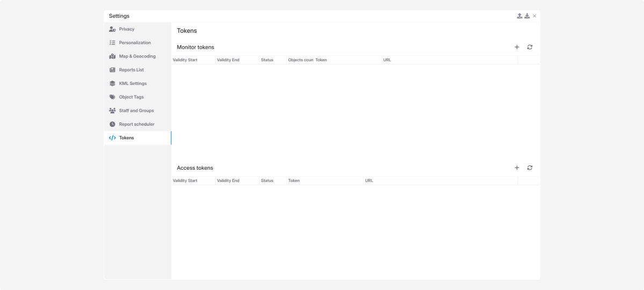Viewport: 644px width, 290px height.
Task: Add a new access token
Action: [517, 168]
